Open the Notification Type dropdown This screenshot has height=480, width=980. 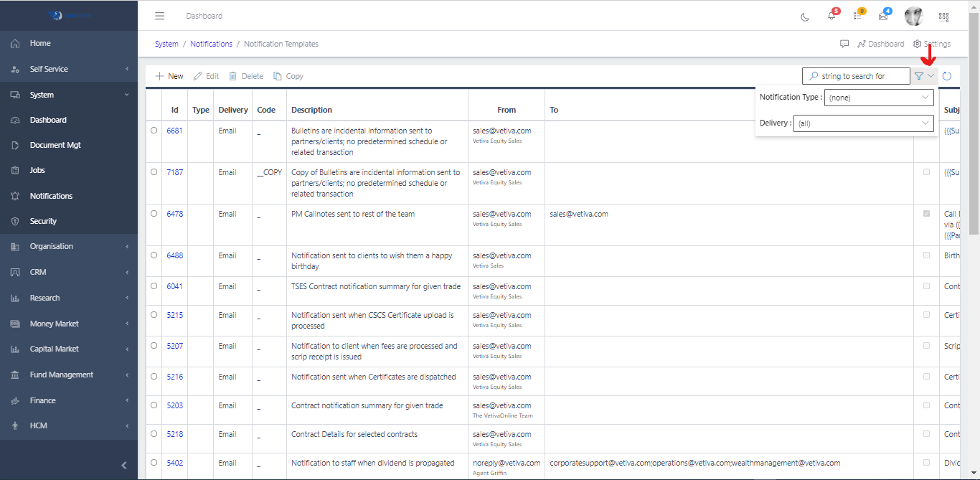click(x=878, y=97)
